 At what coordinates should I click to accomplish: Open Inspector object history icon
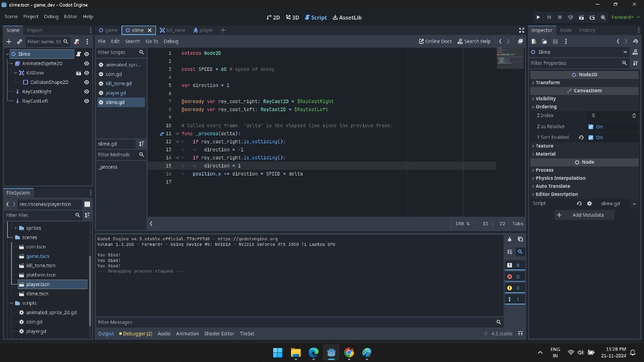click(635, 41)
